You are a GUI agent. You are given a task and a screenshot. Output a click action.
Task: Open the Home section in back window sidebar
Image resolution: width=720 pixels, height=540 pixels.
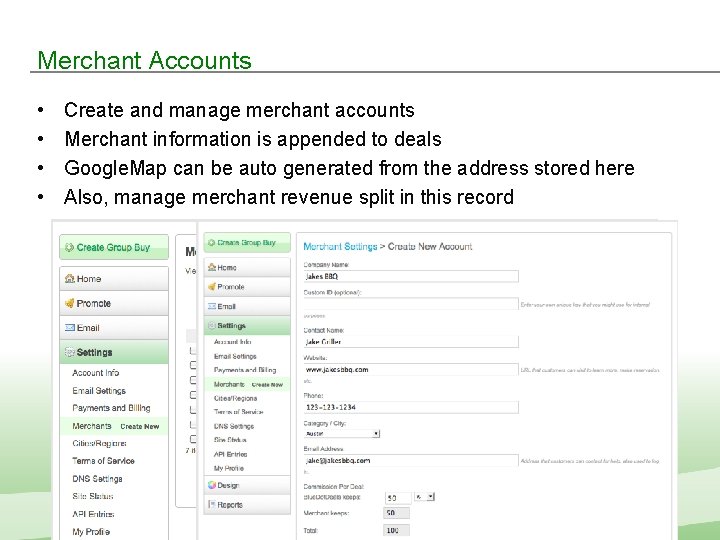pyautogui.click(x=114, y=278)
